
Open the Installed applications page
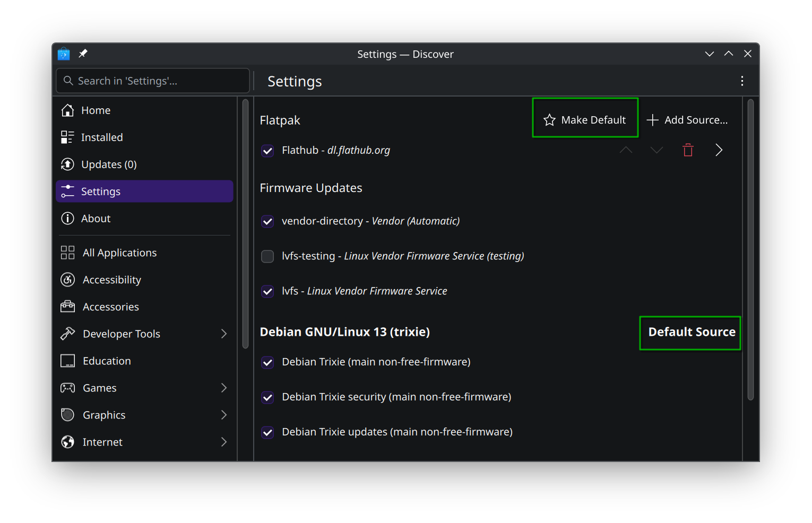coord(144,137)
